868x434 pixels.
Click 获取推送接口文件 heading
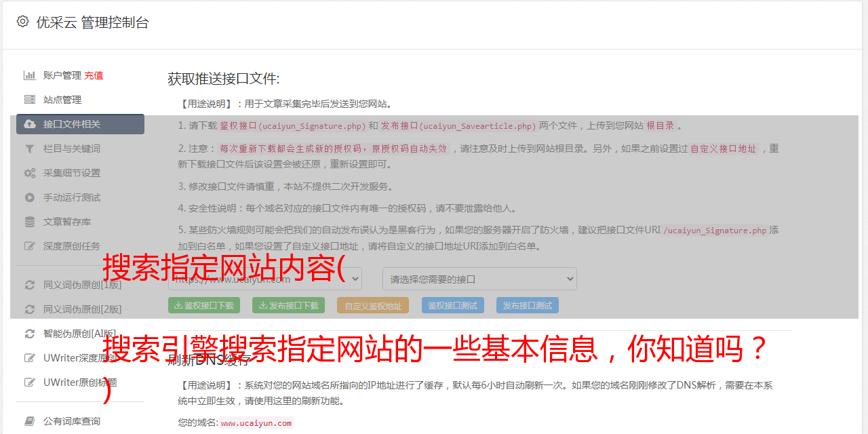tap(224, 79)
